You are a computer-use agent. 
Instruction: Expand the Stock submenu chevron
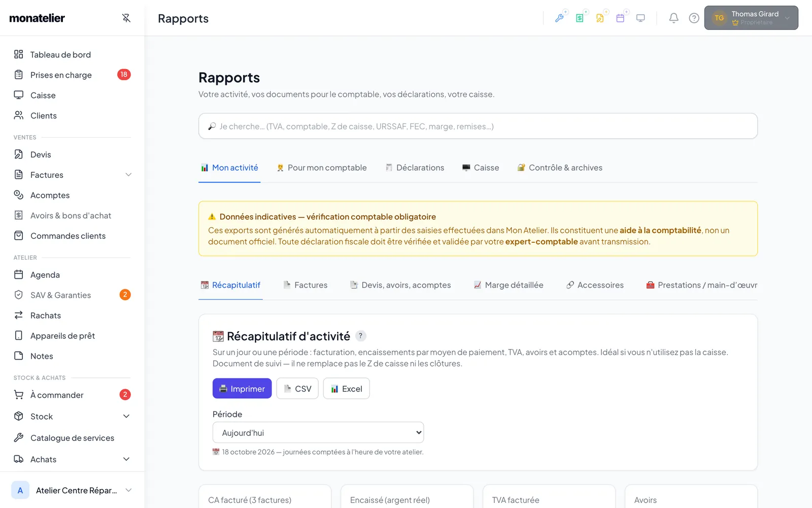point(126,417)
